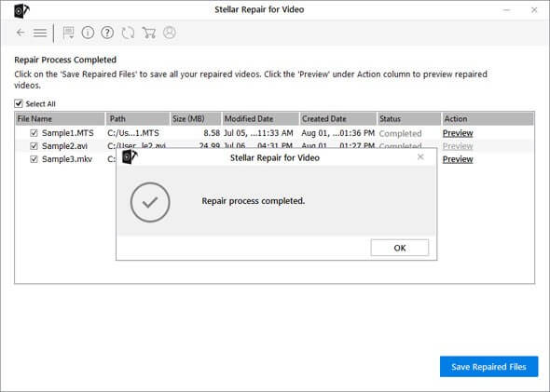Click the C:/Us...1.MTS path cell
Viewport: 550px width, 392px height.
pyautogui.click(x=133, y=133)
